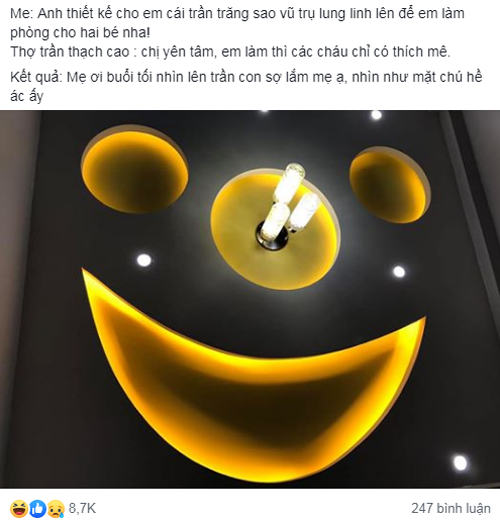Click the blue Like thumbs-up reaction icon
Image resolution: width=500 pixels, height=520 pixels.
click(38, 509)
